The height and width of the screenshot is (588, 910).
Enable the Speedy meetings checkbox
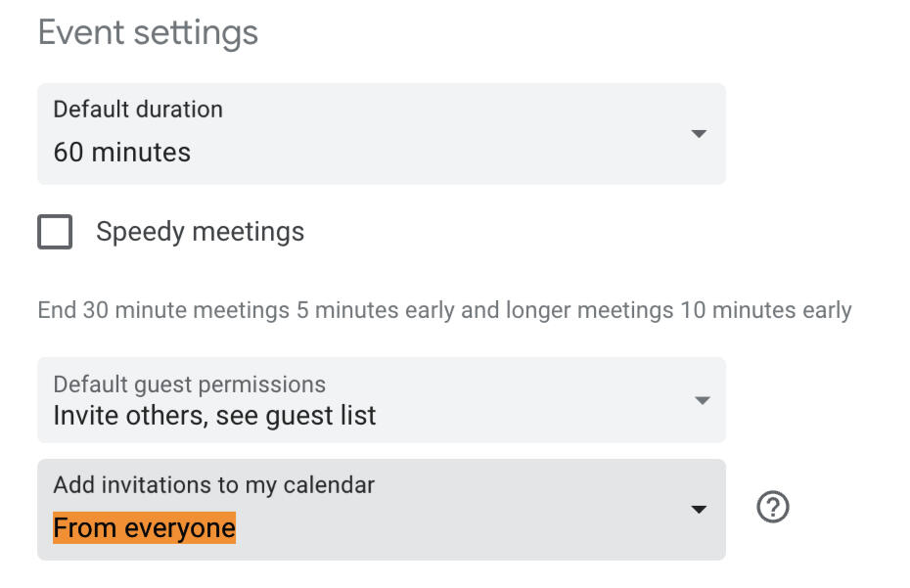55,233
